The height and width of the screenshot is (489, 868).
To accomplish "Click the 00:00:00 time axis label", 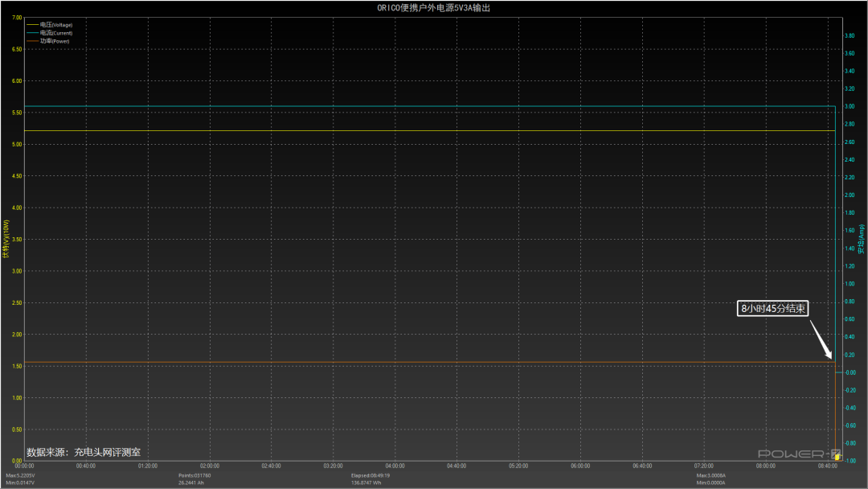I will pos(24,466).
